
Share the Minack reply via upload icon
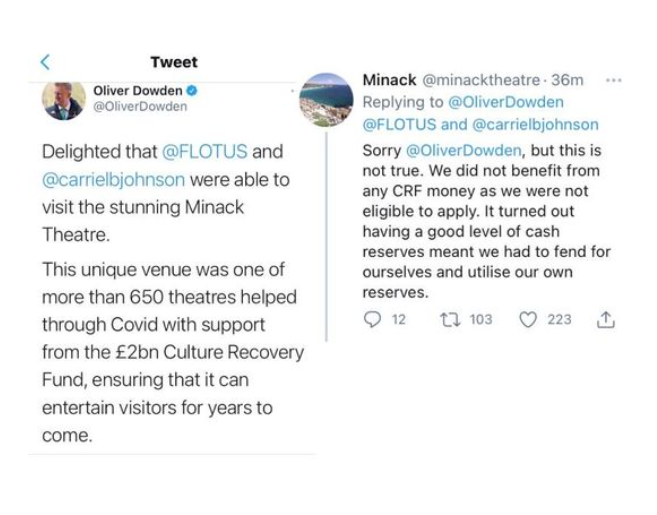tap(605, 319)
